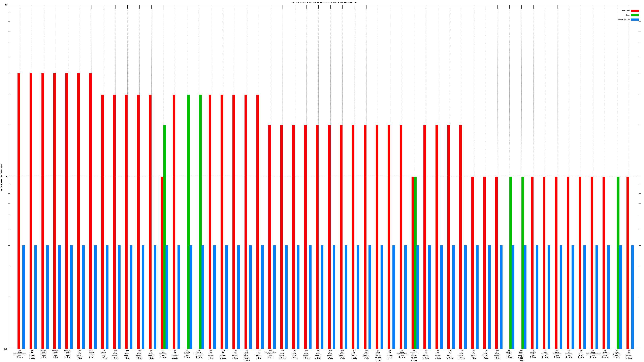Click the RBL Statistics chart title
Screen dimensions: 644x362
pos(324,2)
